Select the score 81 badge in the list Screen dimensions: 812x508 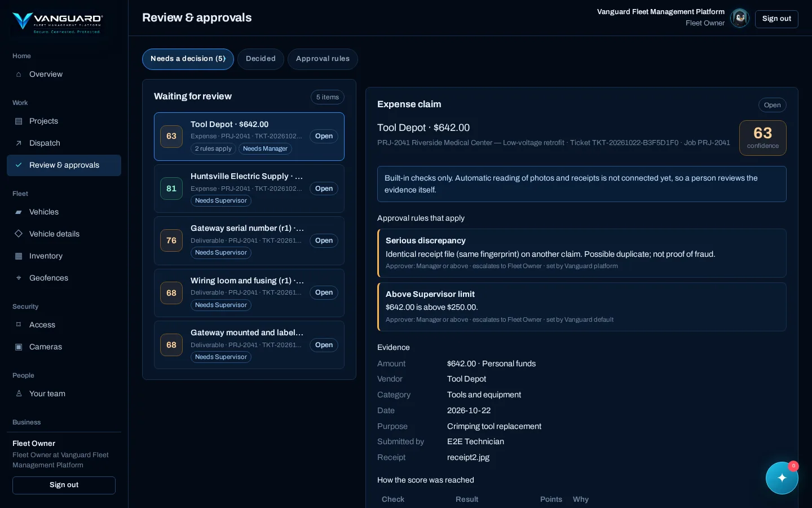click(171, 189)
